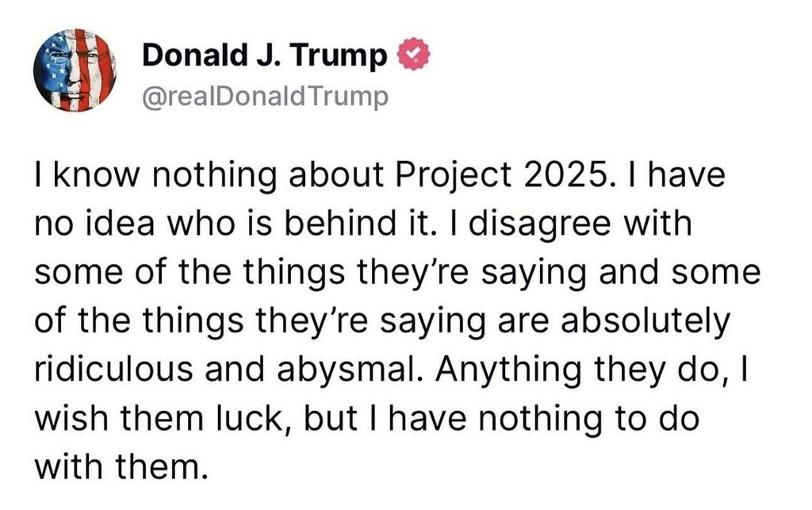Click the word "absolutely" in the post
Image resolution: width=812 pixels, height=510 pixels.
pos(645,321)
